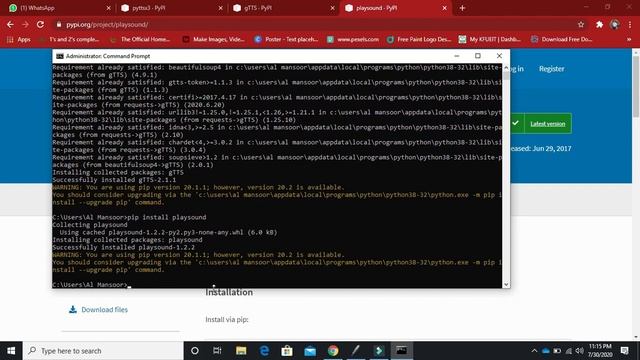Close the WhatsApp tab

109,8
